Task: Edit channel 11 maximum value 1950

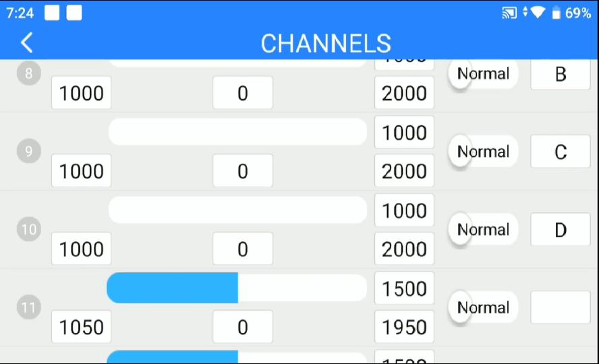Action: (404, 327)
